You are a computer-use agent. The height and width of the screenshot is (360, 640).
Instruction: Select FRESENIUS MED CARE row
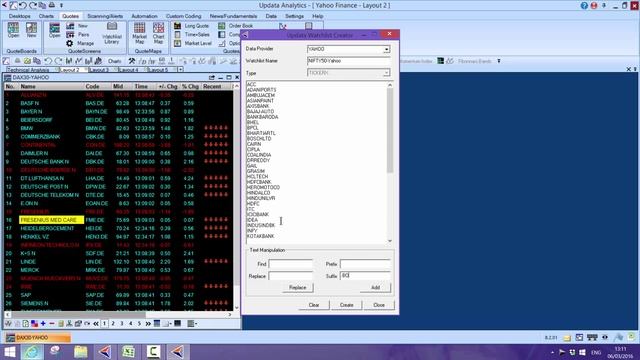pyautogui.click(x=118, y=220)
